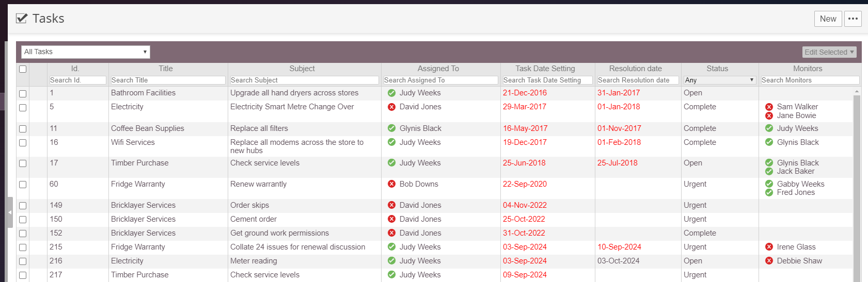Click the Search Task Date Setting field

coord(548,80)
